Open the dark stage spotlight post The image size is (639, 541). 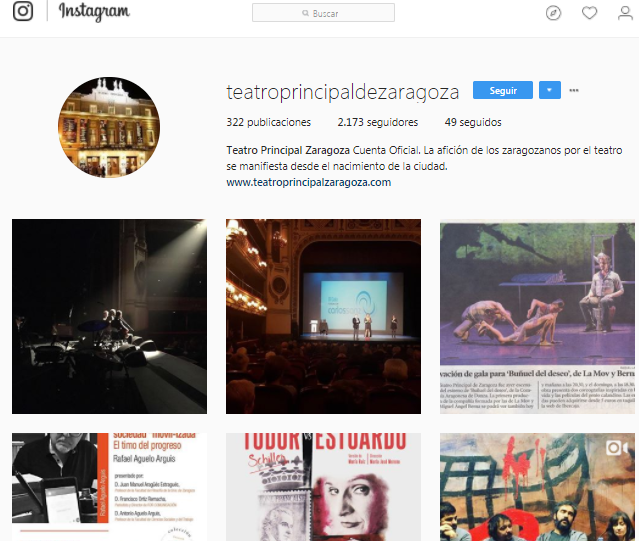click(x=109, y=317)
